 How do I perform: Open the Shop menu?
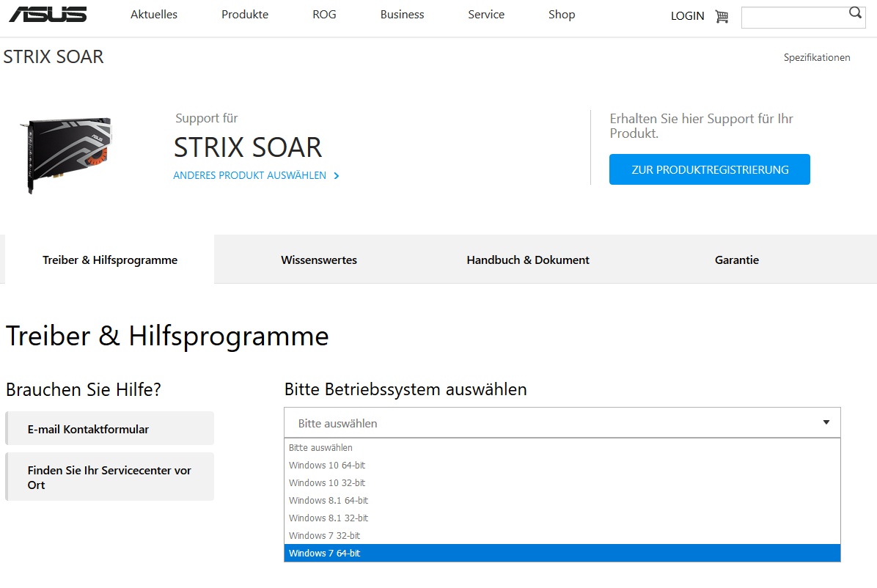(562, 15)
